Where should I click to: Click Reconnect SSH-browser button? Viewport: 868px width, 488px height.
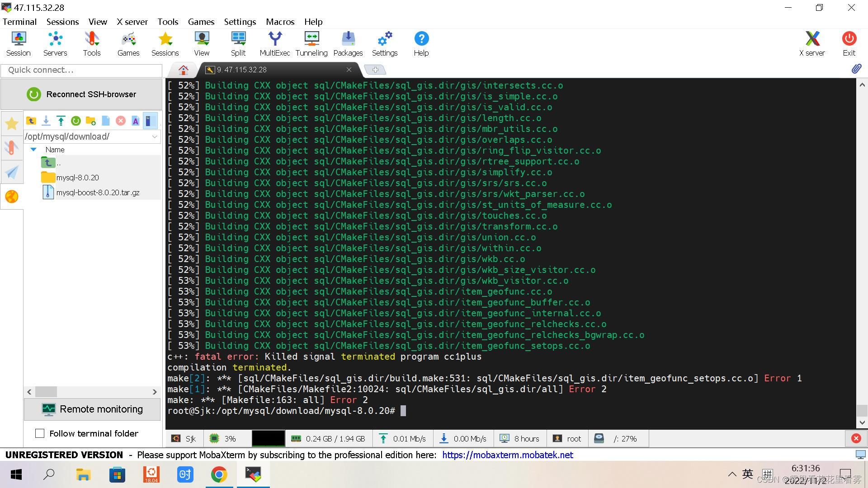coord(81,94)
